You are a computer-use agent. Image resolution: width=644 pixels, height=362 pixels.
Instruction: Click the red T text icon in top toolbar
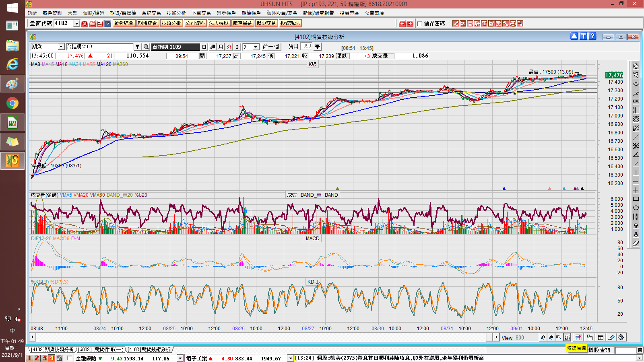coord(484,23)
